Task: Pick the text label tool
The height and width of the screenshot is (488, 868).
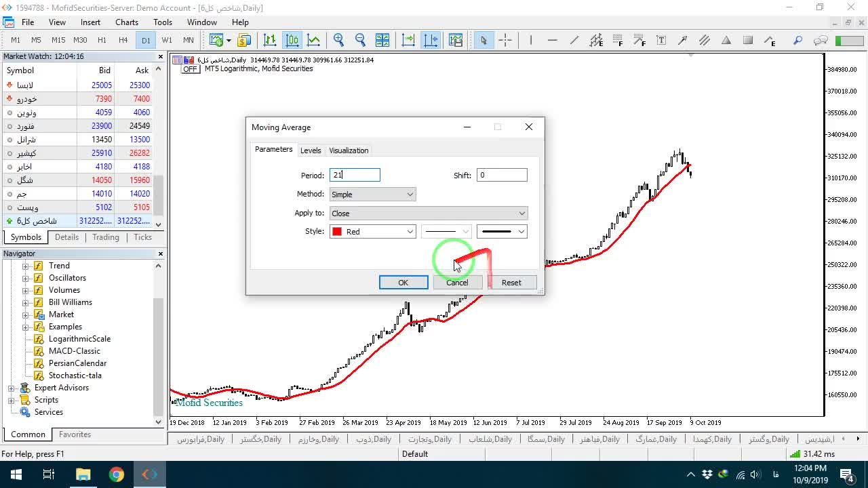Action: (x=661, y=40)
